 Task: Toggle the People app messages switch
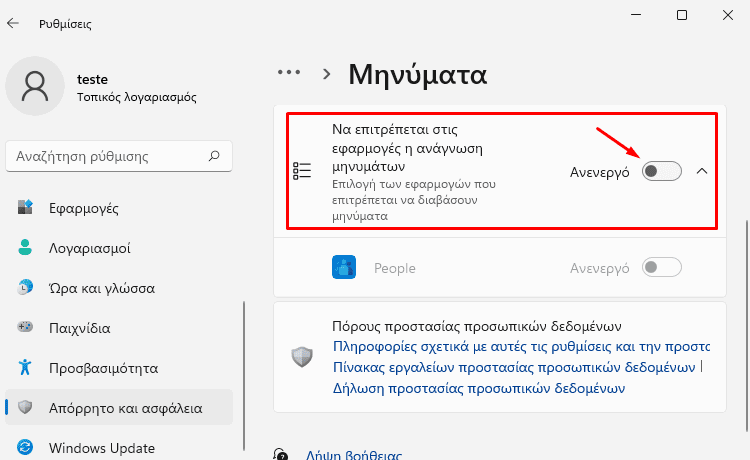tap(662, 267)
